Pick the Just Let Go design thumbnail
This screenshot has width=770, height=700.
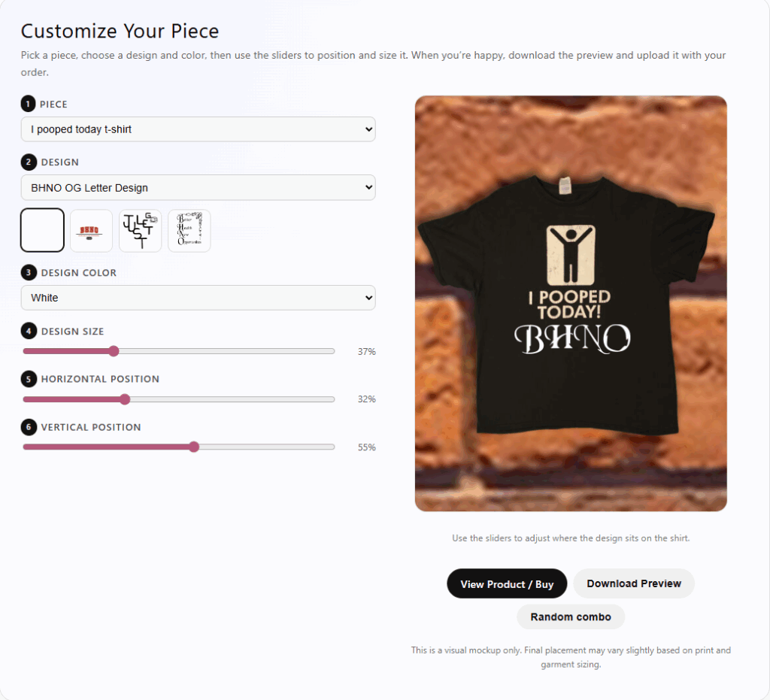point(140,230)
